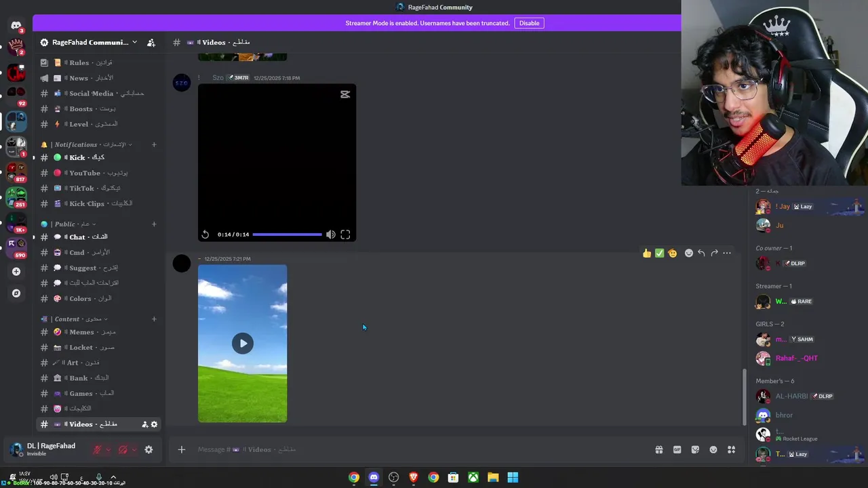Viewport: 868px width, 488px height.
Task: Open File Explorer from taskbar
Action: pyautogui.click(x=493, y=477)
